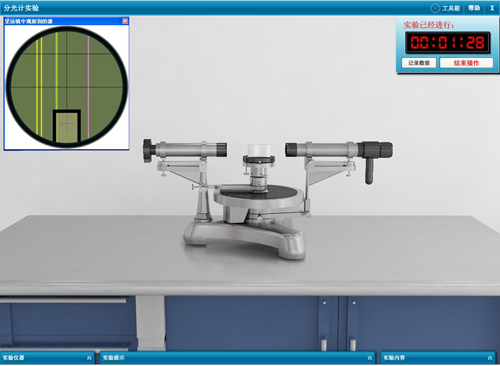The width and height of the screenshot is (500, 366).
Task: Click the telescope objective lens end
Action: pos(291,150)
